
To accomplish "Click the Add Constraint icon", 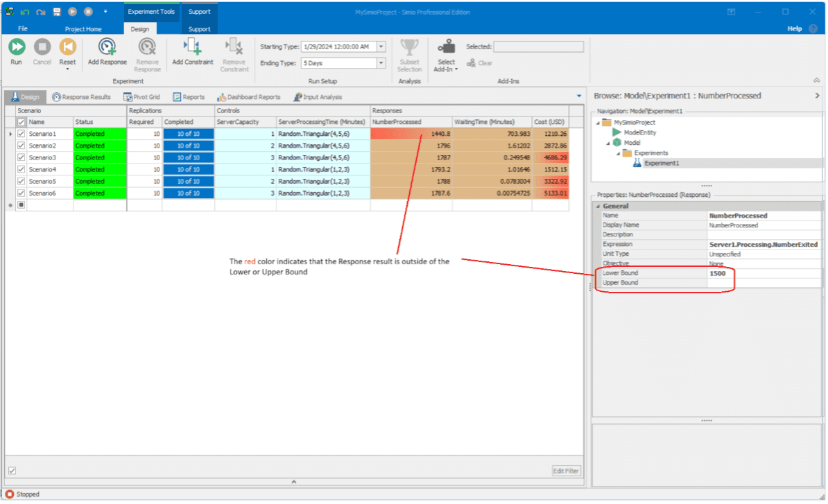I will tap(192, 47).
